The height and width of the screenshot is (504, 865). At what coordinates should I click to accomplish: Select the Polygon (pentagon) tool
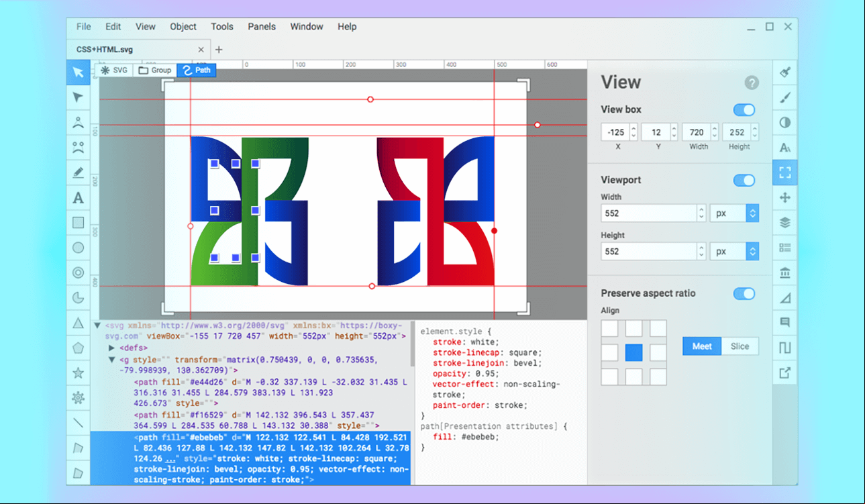coord(79,348)
